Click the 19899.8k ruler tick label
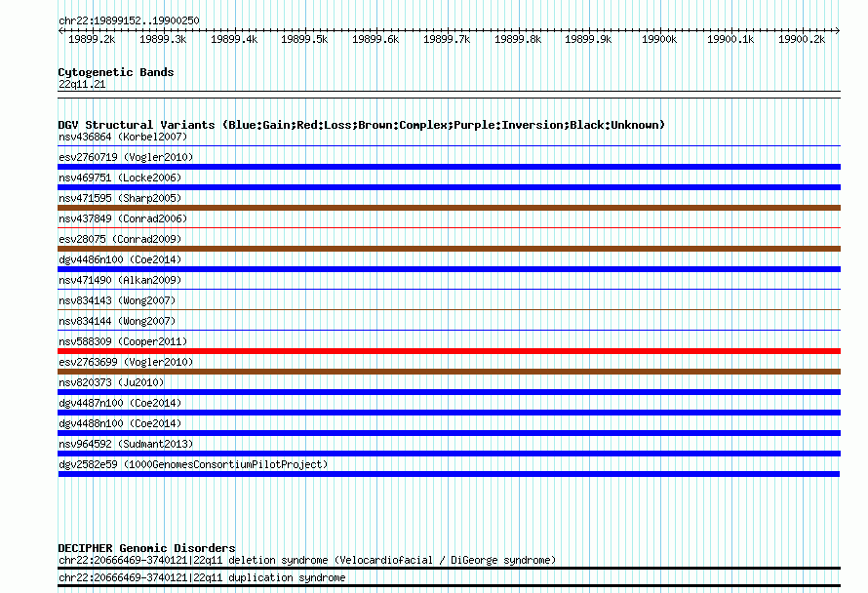Image resolution: width=868 pixels, height=593 pixels. (518, 39)
